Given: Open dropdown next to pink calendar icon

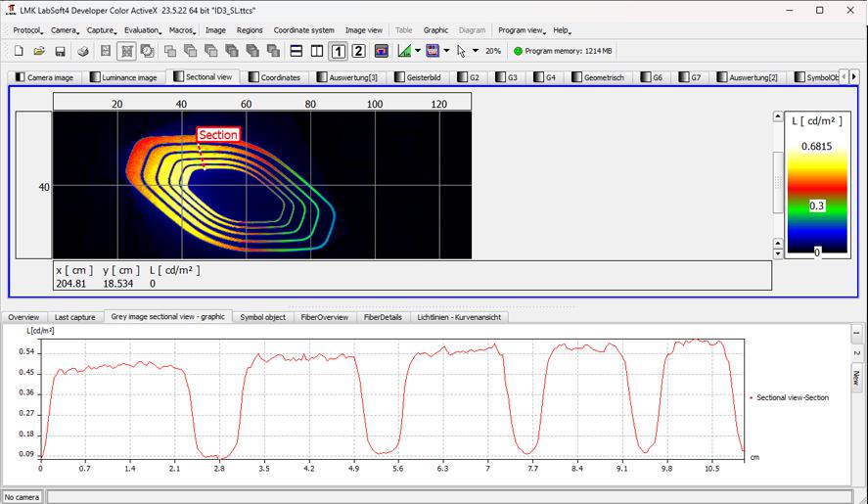Looking at the screenshot, I should pyautogui.click(x=447, y=51).
